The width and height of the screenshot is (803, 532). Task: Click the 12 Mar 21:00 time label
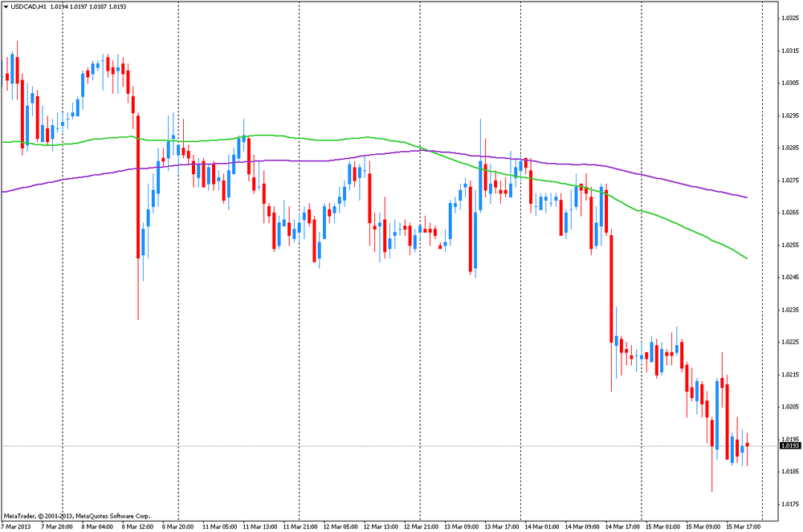(x=420, y=526)
